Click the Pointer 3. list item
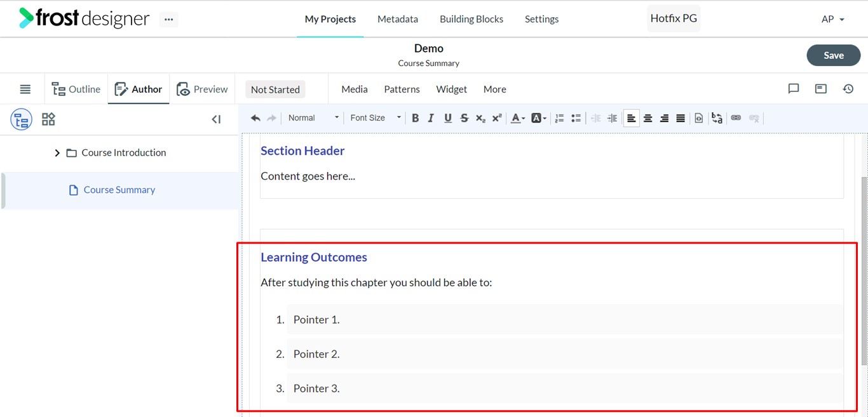868x417 pixels. tap(564, 388)
